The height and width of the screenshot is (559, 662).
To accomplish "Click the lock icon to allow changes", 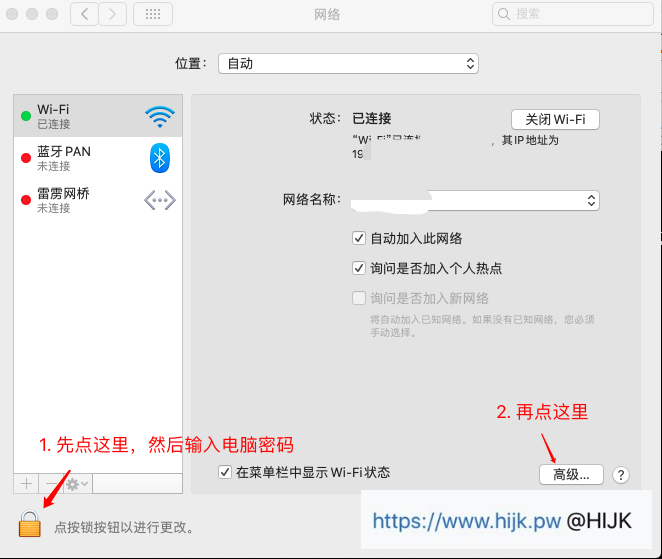I will pos(30,523).
